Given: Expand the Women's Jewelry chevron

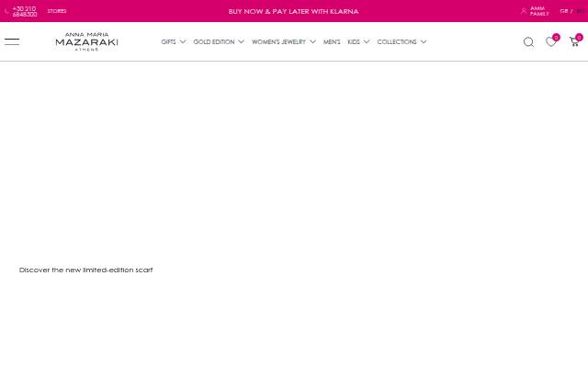Looking at the screenshot, I should tap(312, 41).
